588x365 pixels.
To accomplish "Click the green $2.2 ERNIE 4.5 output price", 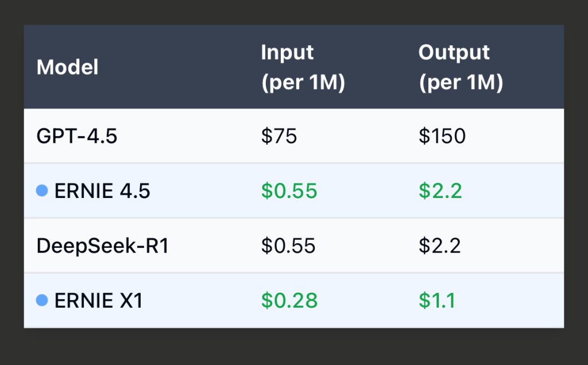I will (x=440, y=191).
